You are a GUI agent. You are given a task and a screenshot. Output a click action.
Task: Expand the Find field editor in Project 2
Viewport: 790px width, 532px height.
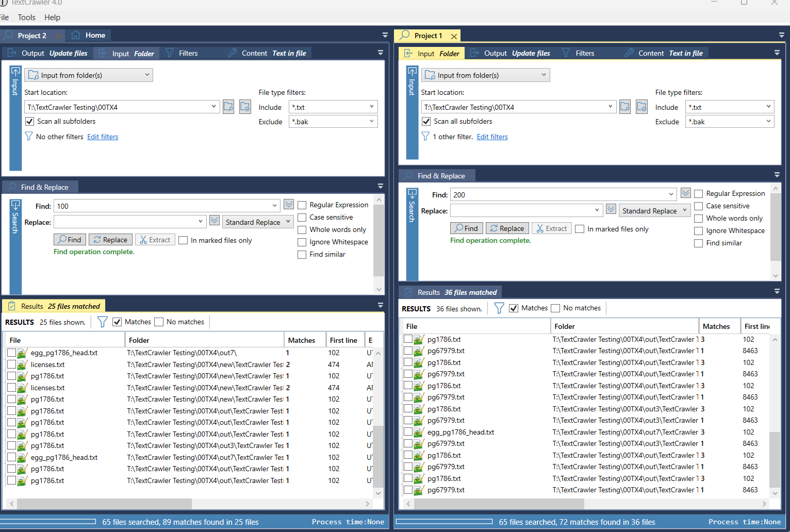[289, 205]
